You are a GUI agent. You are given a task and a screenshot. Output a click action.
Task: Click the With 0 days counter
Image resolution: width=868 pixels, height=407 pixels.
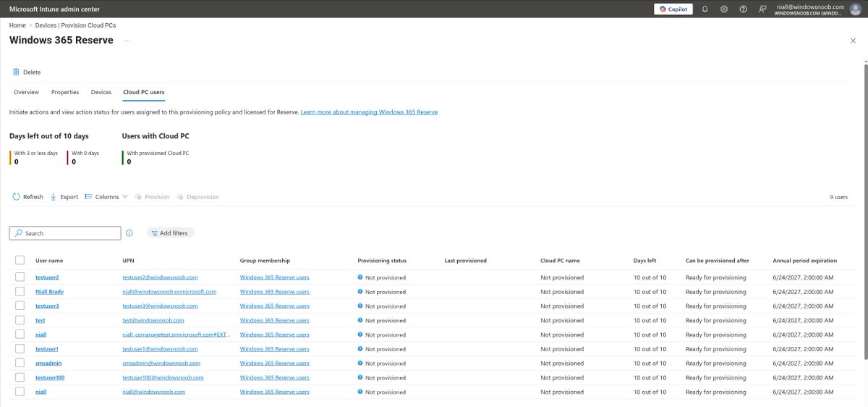[84, 157]
